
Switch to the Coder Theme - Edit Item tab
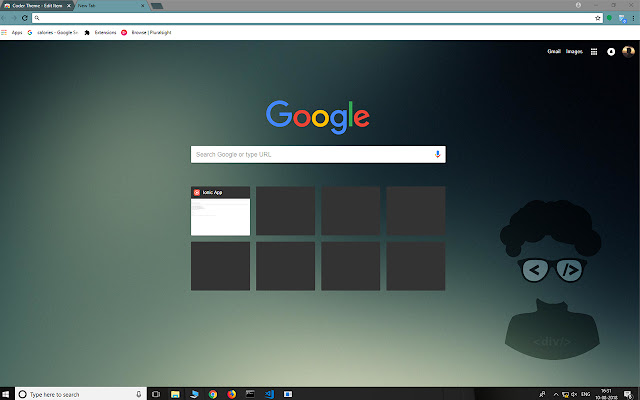37,6
